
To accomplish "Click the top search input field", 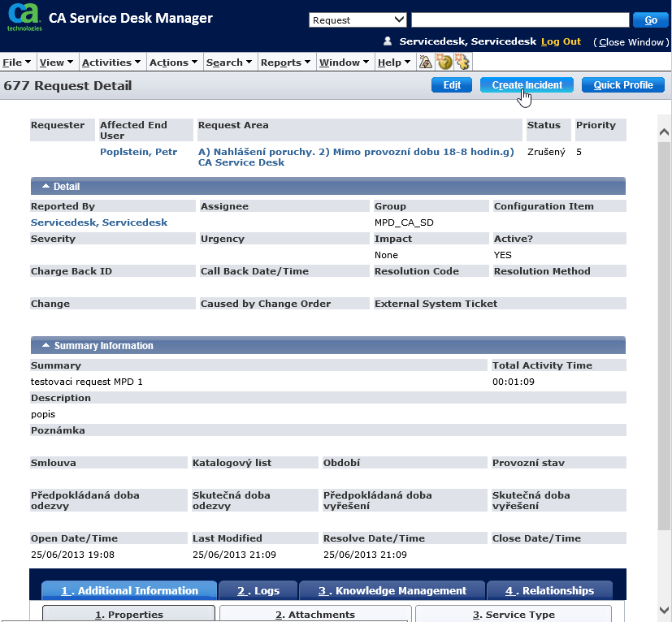I will 520,19.
